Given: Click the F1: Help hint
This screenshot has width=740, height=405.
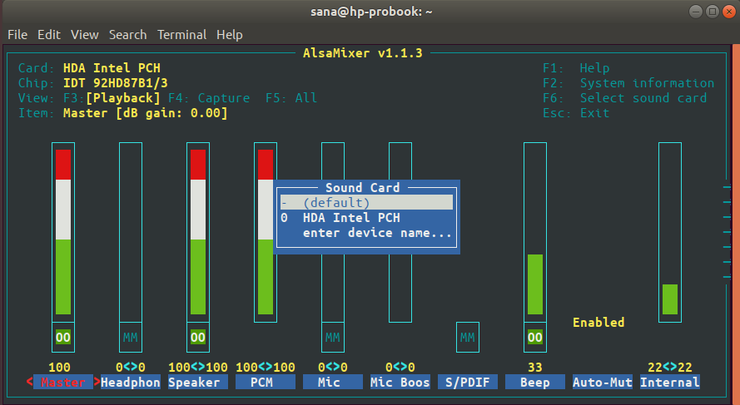Looking at the screenshot, I should coord(576,68).
